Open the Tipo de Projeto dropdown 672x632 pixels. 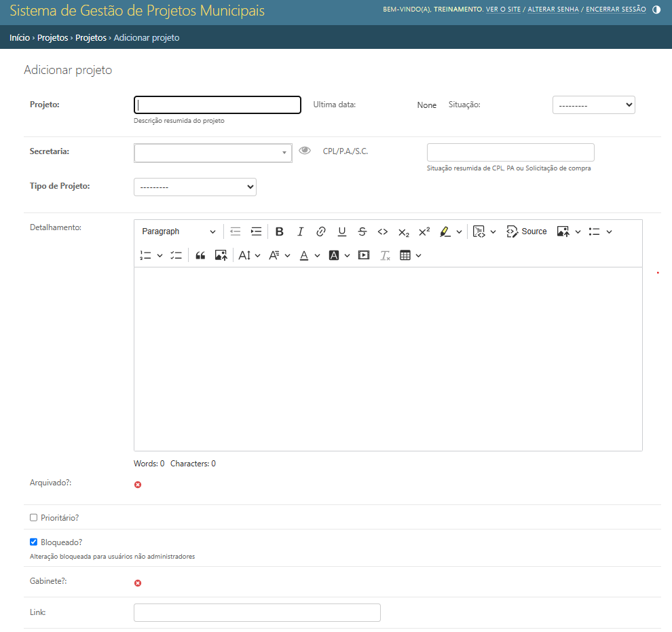195,187
